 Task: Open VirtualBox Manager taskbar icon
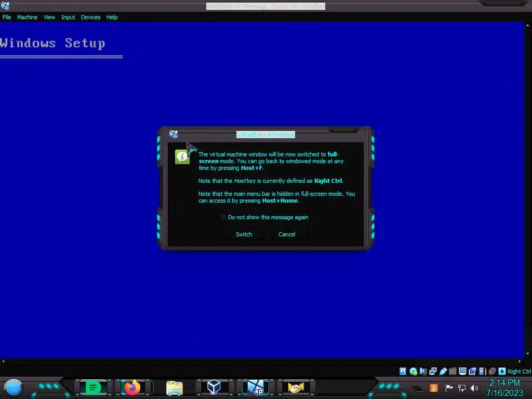214,387
